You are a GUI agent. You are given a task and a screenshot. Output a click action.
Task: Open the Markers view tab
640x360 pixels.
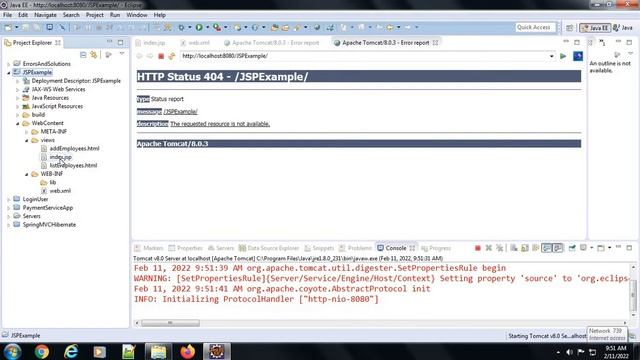pyautogui.click(x=149, y=248)
